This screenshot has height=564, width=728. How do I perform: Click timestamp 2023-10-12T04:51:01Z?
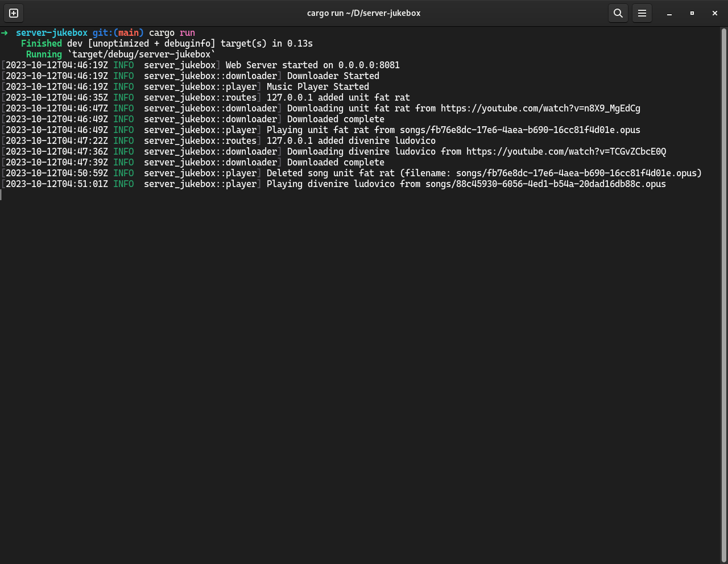[x=57, y=184]
